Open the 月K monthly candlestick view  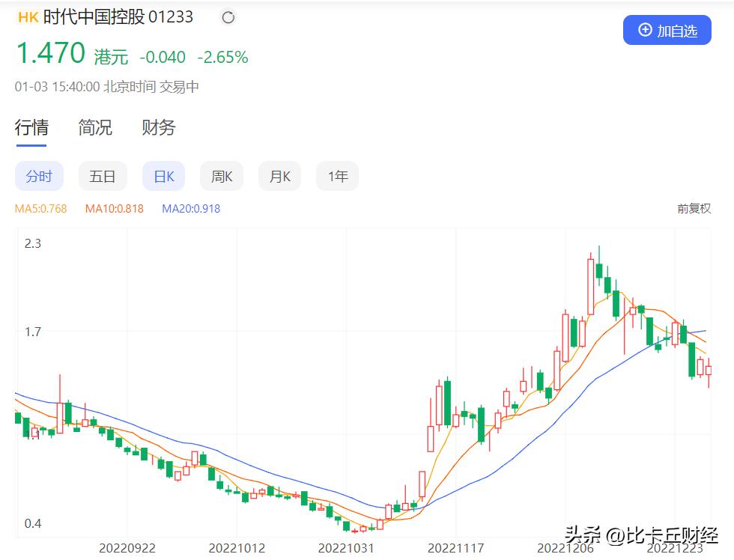(x=279, y=175)
